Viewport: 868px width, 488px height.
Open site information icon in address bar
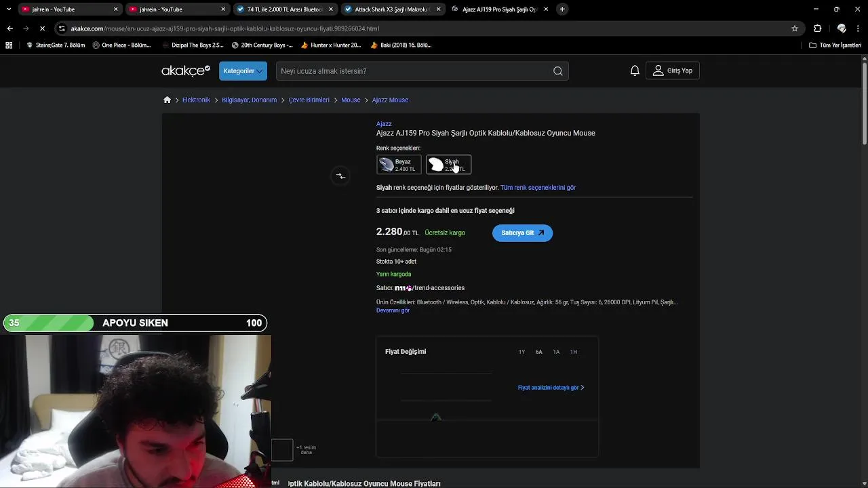coord(62,28)
